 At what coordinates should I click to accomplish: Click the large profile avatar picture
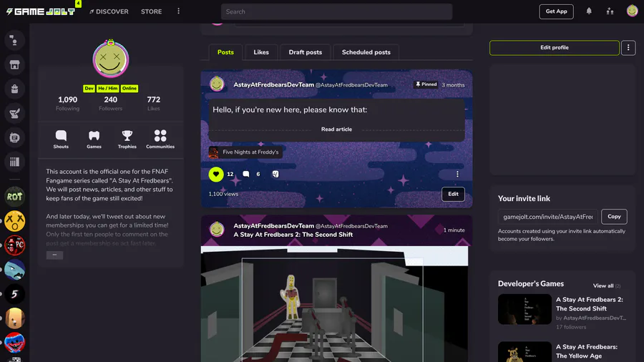111,59
